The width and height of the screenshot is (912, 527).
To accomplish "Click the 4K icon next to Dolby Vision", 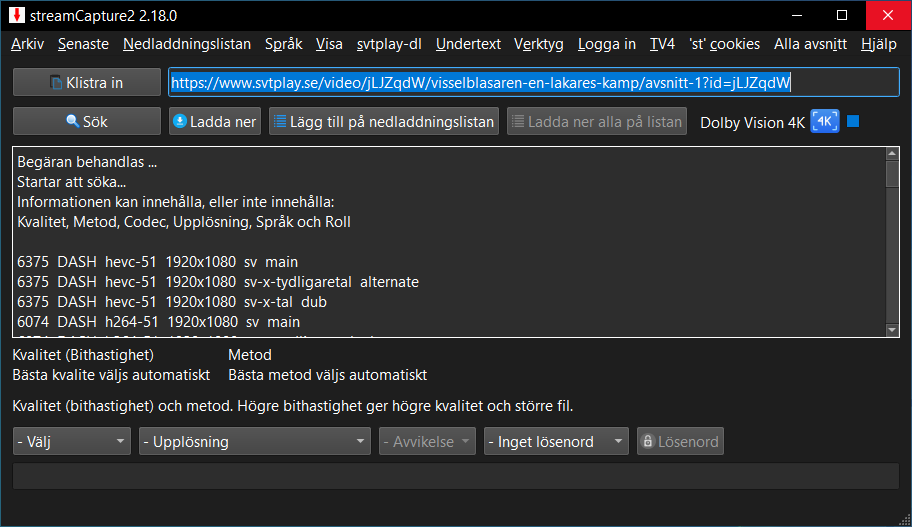I will click(x=825, y=122).
